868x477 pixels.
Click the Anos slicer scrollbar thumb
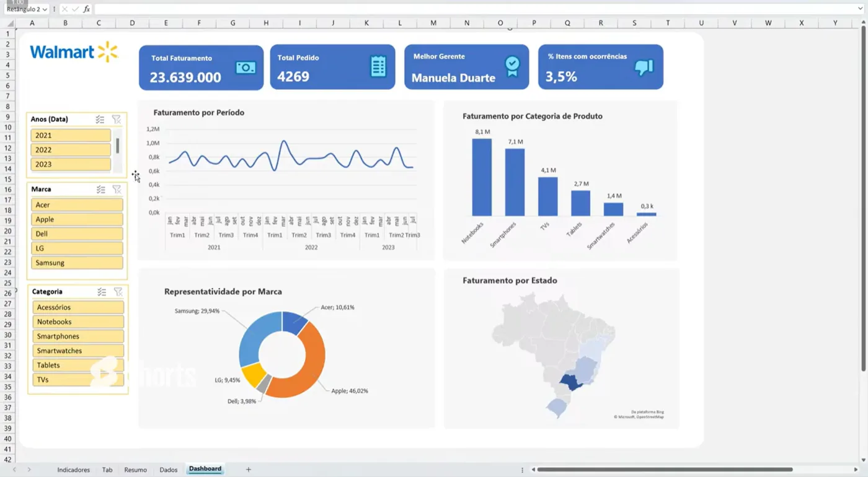click(117, 146)
